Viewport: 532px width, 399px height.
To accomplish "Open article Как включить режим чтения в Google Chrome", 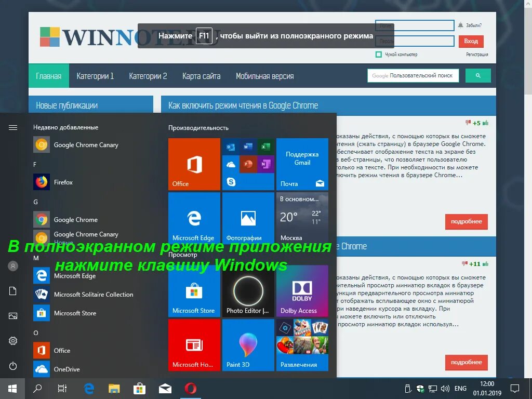I will pos(243,105).
